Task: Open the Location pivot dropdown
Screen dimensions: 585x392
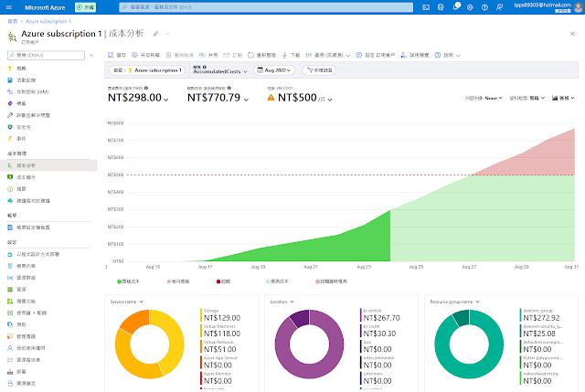Action: tap(282, 302)
